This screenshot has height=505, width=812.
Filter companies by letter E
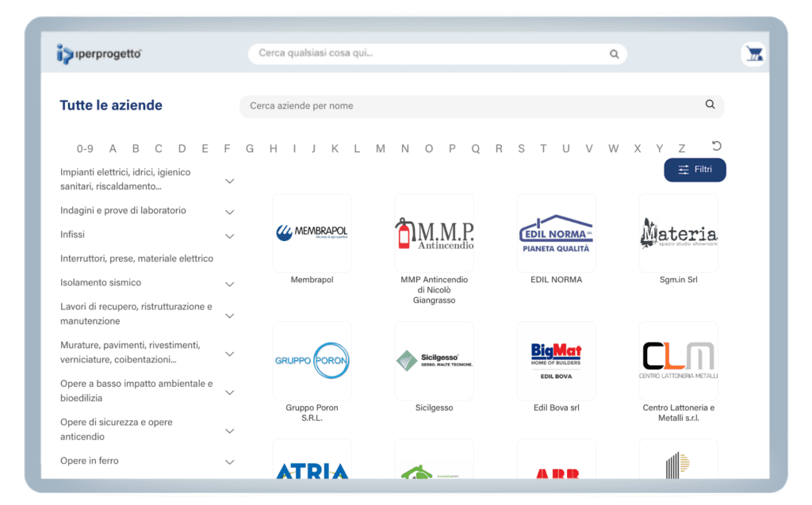pos(205,149)
